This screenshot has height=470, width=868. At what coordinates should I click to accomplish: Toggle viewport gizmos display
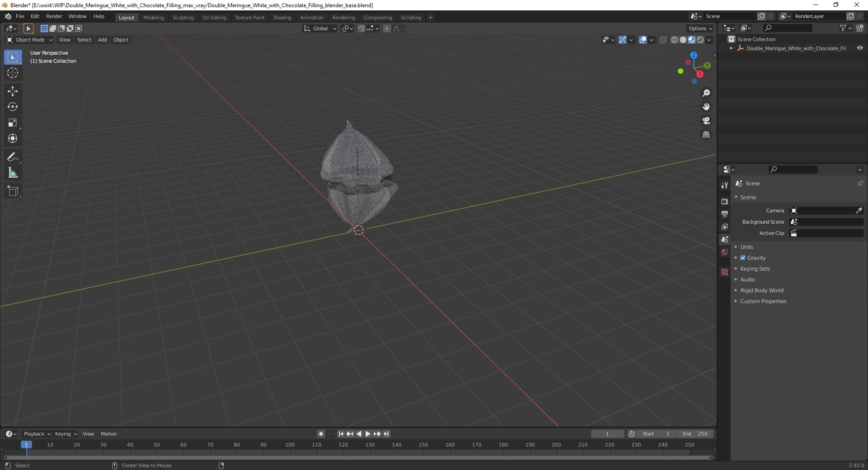pos(623,40)
